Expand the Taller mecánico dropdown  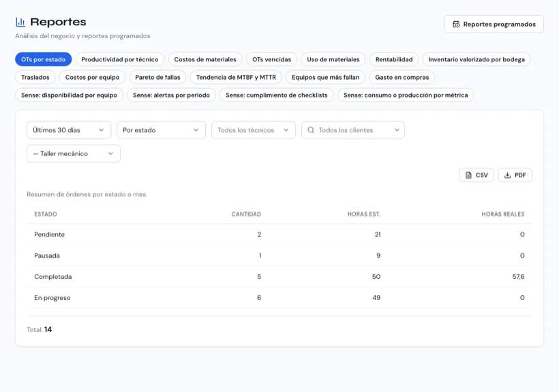tap(74, 153)
